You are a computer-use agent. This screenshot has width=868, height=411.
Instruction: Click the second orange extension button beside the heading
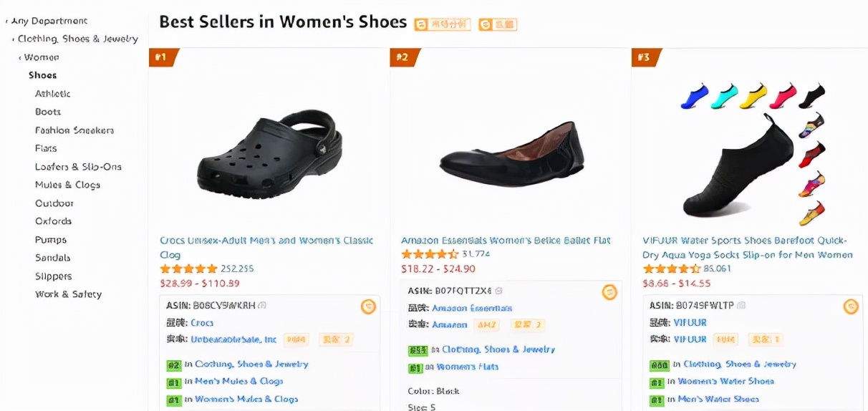tap(498, 24)
